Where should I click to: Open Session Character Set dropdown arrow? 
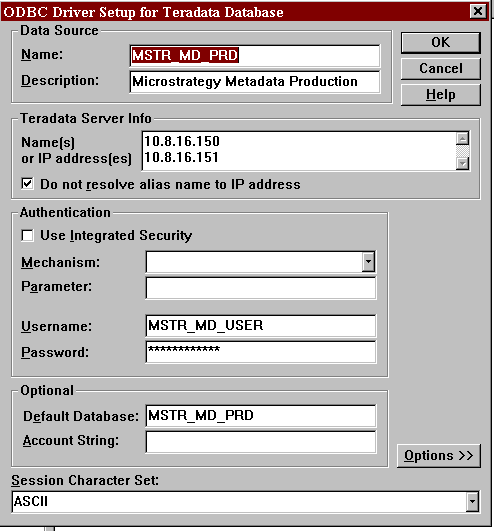[x=472, y=502]
